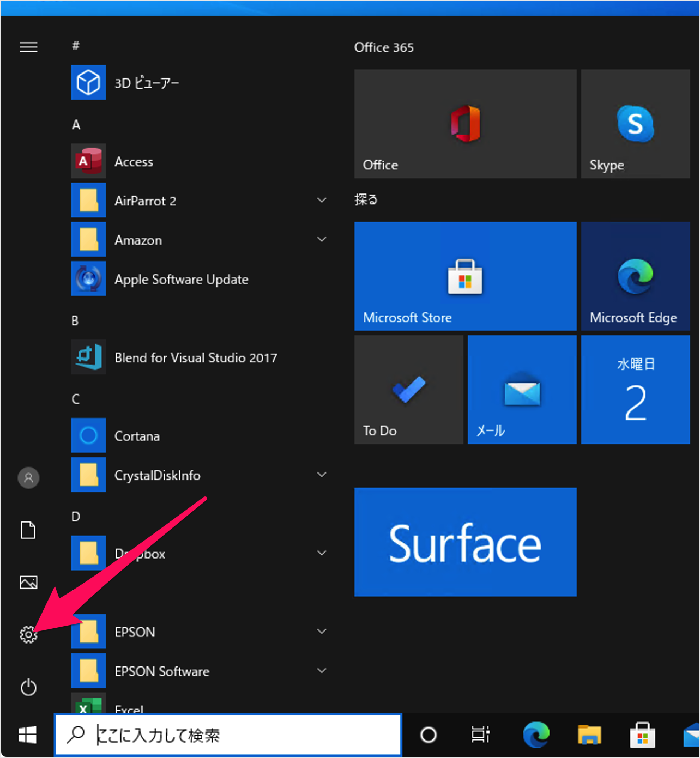Expand the AirParrot 2 folder

(x=322, y=200)
